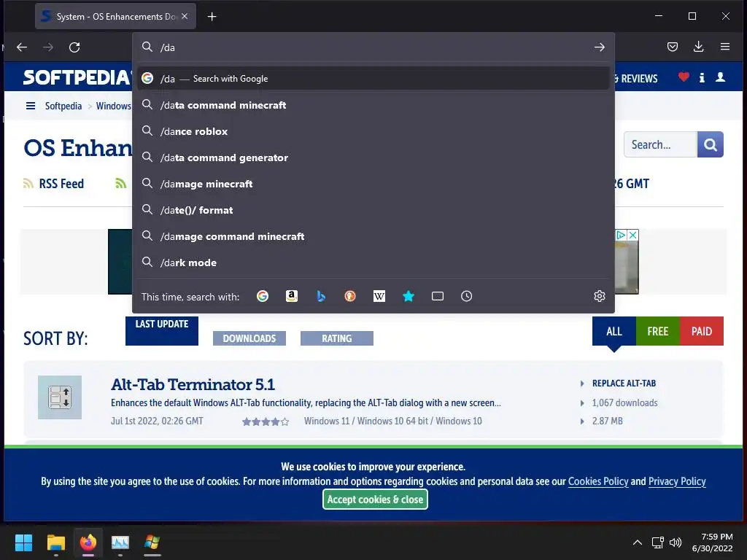This screenshot has width=747, height=560.
Task: Pick the '/damage command minecraft' suggestion
Action: (x=373, y=236)
